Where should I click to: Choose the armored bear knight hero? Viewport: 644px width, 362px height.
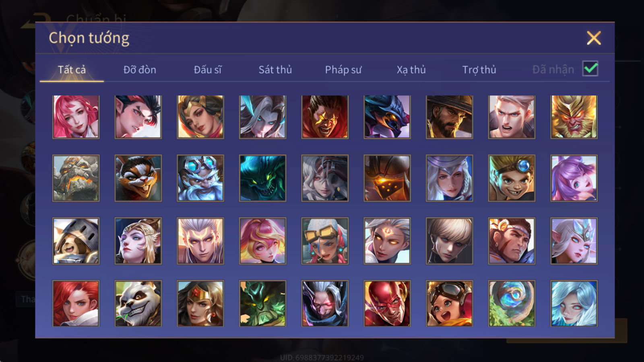pyautogui.click(x=76, y=241)
